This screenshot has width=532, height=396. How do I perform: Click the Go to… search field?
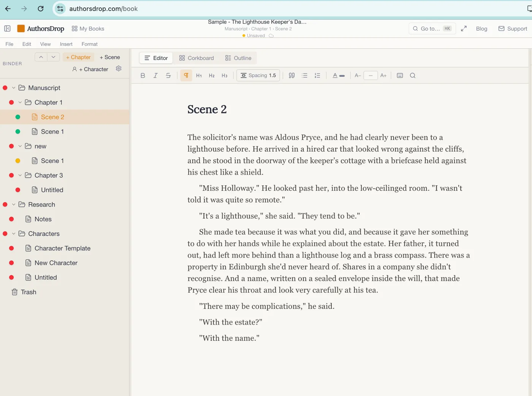[432, 28]
